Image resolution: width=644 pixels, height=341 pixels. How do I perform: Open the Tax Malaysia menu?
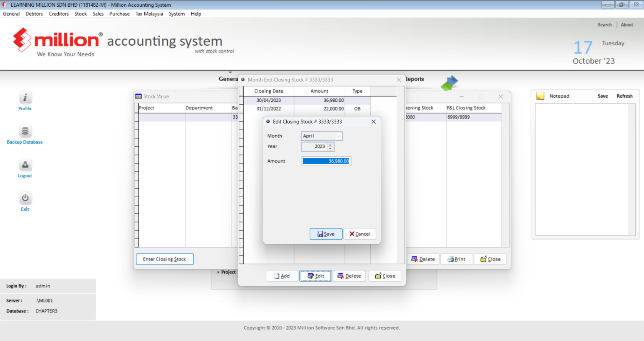tap(149, 14)
